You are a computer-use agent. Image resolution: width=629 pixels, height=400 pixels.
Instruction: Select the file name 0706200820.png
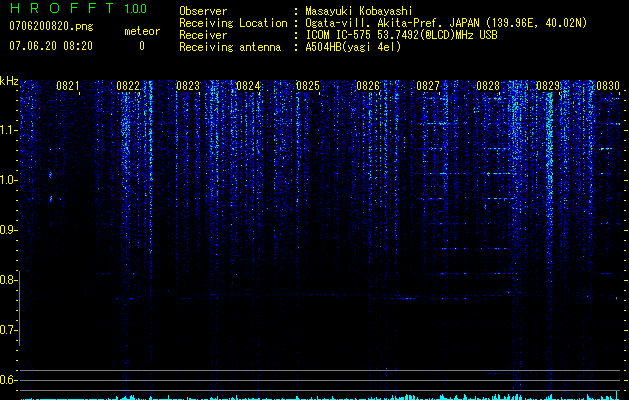pyautogui.click(x=51, y=26)
